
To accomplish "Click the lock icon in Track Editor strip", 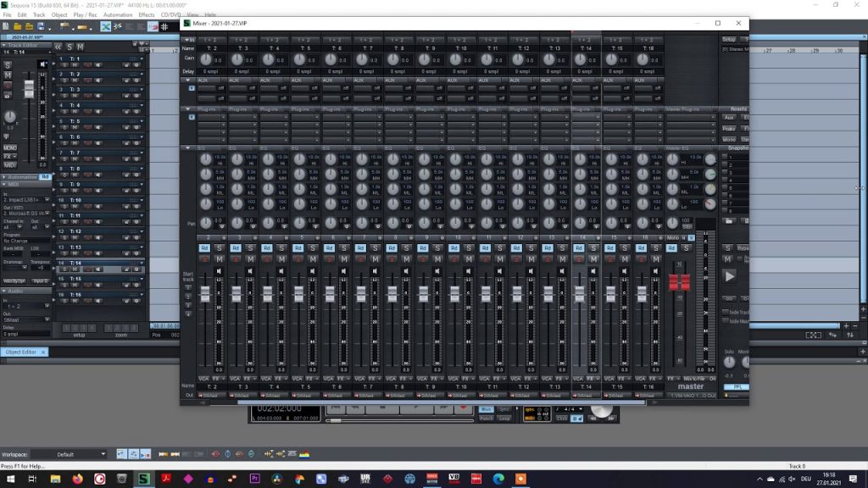I will 7,96.
